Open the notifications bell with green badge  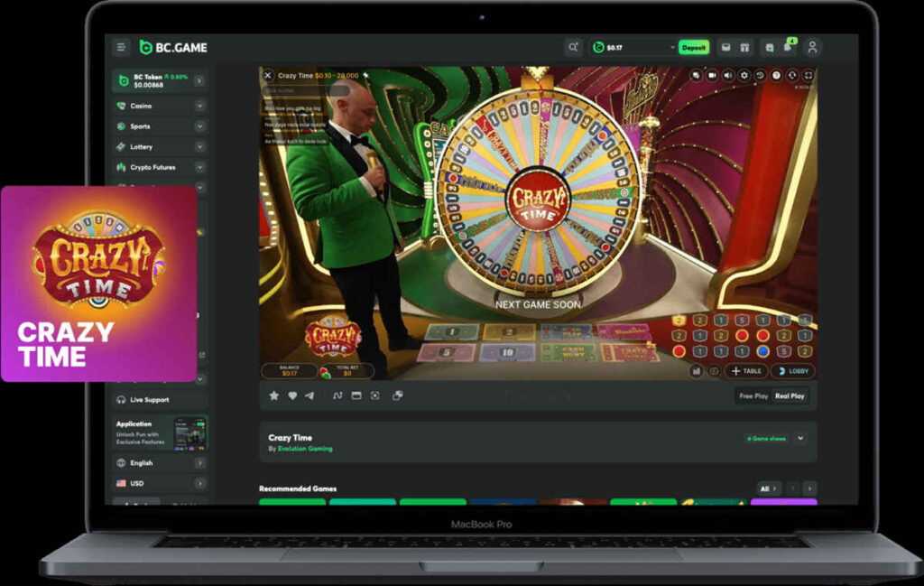click(789, 47)
